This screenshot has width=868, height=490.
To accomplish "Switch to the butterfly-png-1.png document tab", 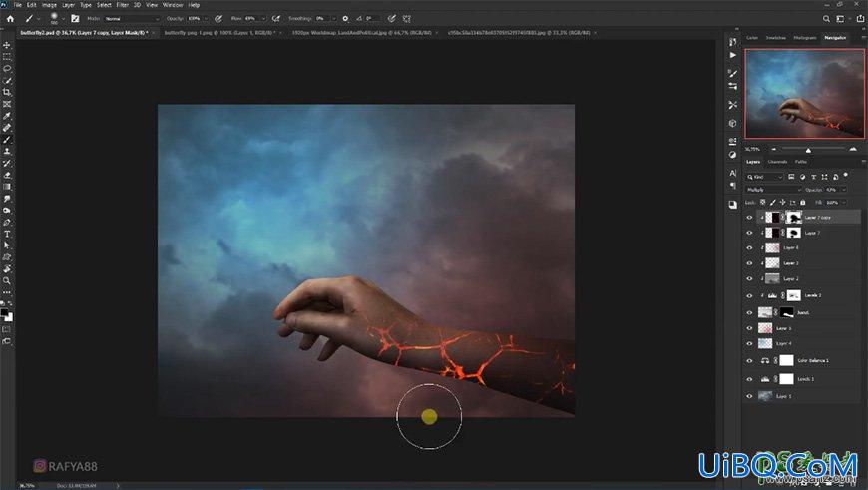I will coord(219,33).
